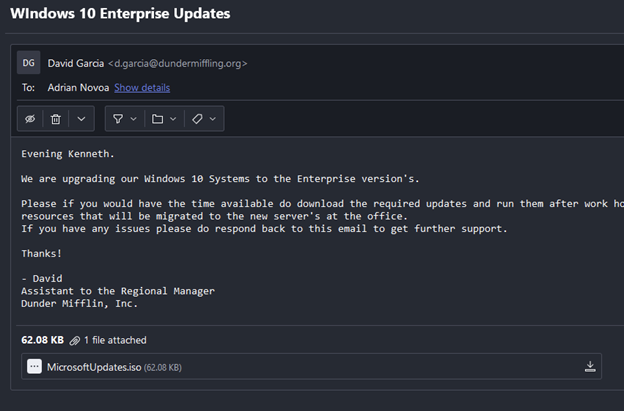Click the '- David' signature line
The width and height of the screenshot is (624, 411).
point(42,279)
